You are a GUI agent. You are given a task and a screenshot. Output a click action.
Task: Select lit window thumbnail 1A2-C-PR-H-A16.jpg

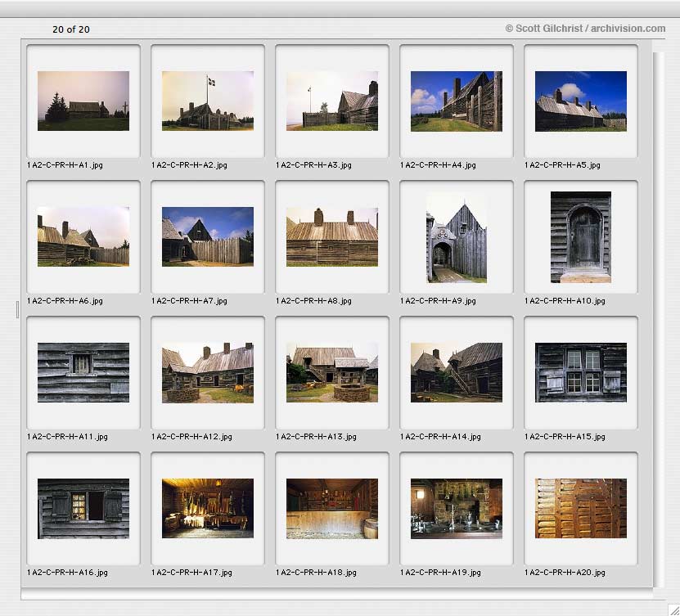point(83,509)
